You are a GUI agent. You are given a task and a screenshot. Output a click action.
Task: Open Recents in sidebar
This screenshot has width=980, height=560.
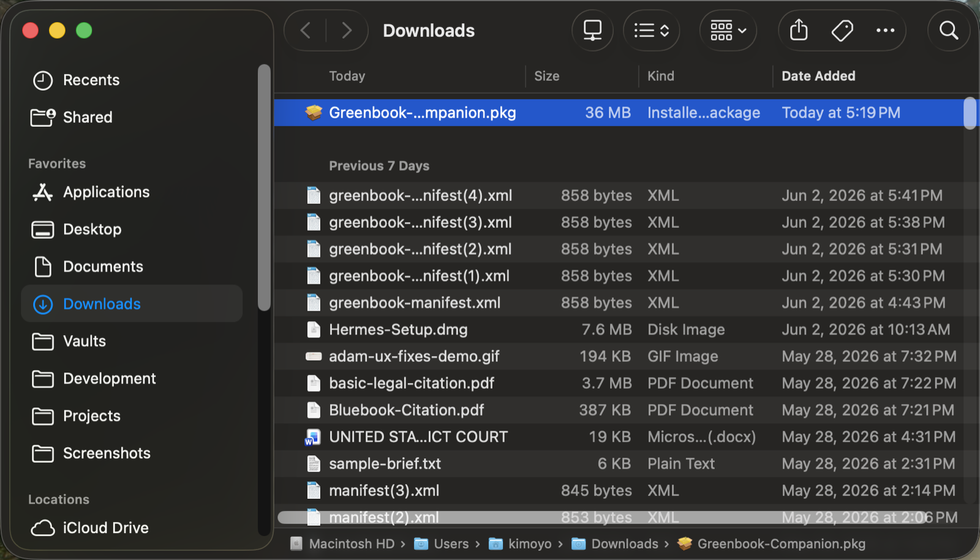point(132,80)
